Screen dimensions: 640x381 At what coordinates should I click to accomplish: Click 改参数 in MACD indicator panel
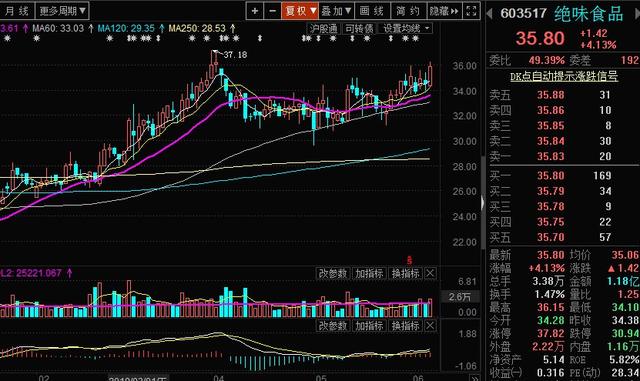333,325
